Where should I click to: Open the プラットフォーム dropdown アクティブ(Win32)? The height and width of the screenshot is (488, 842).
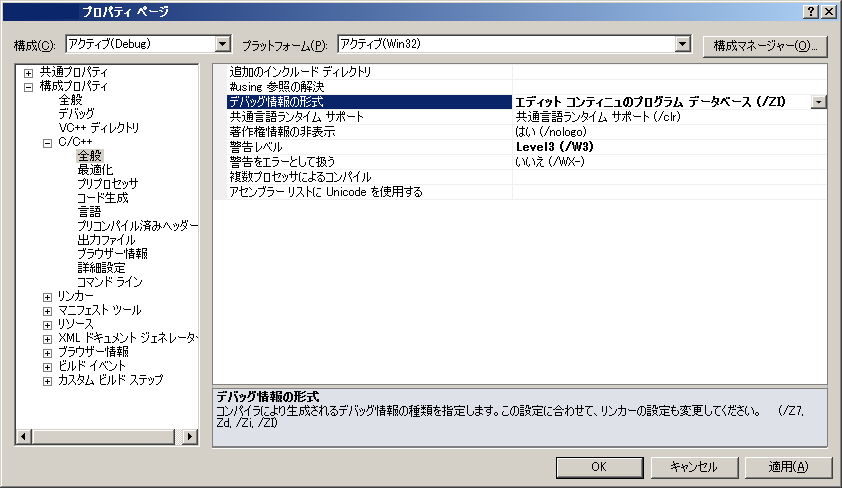pos(683,44)
